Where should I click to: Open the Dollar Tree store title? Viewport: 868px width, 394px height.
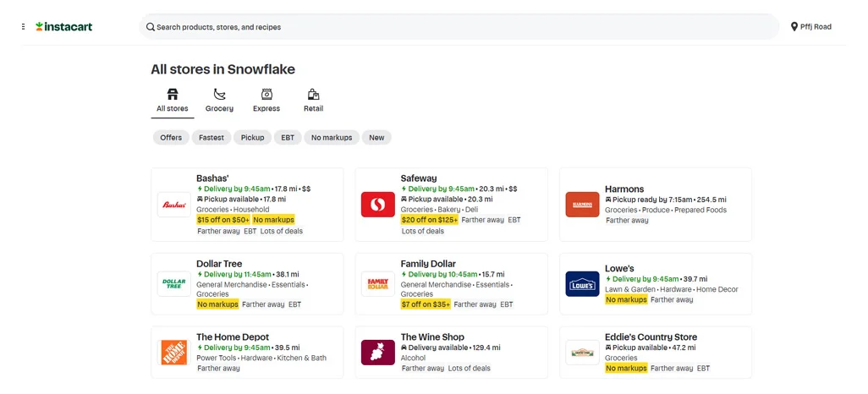219,264
